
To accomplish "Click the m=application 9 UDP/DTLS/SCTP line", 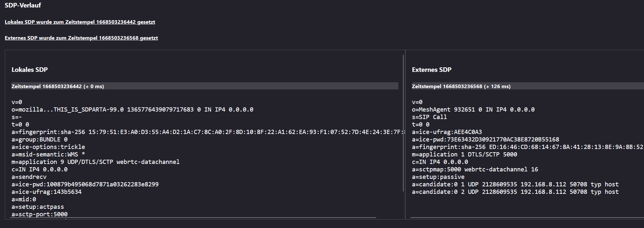I will 96,162.
